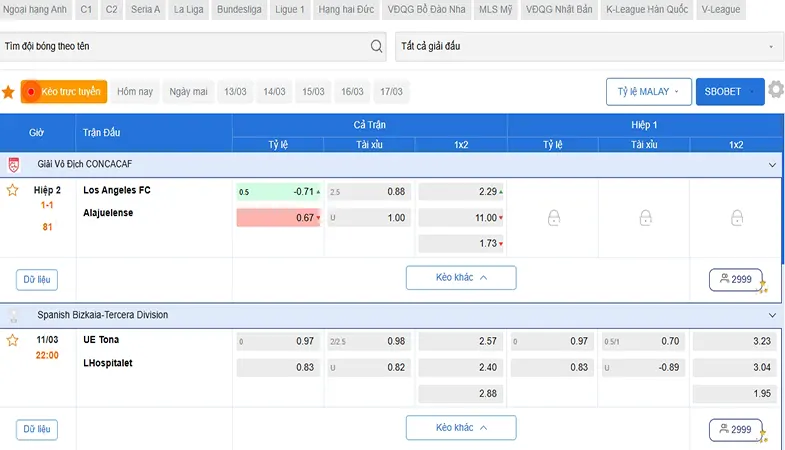Select the MLS Mỹ tab
This screenshot has width=785, height=450.
[496, 10]
